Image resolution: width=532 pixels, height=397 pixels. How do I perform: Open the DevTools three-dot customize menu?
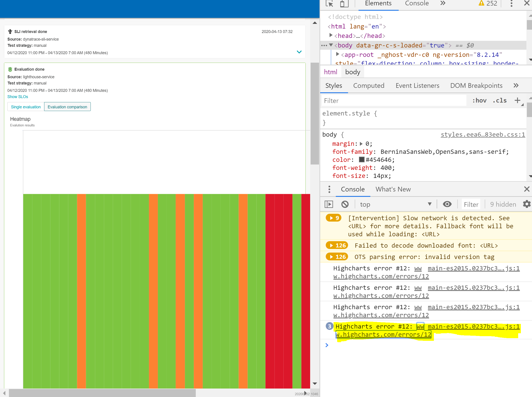(x=511, y=4)
